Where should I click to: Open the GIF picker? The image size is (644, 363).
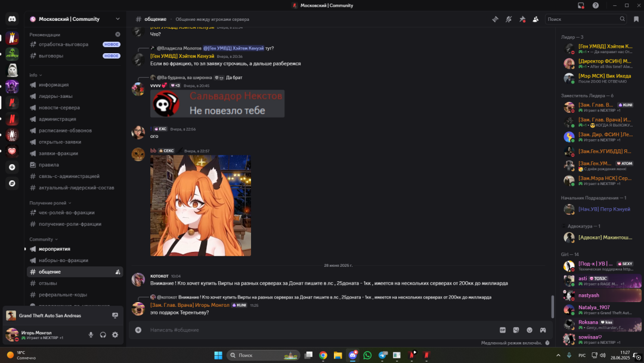tap(502, 330)
